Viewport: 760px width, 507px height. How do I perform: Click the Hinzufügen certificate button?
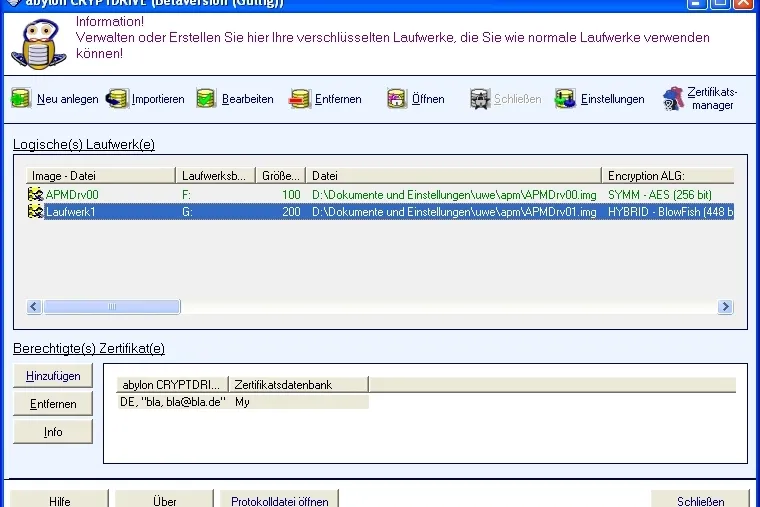click(x=53, y=376)
